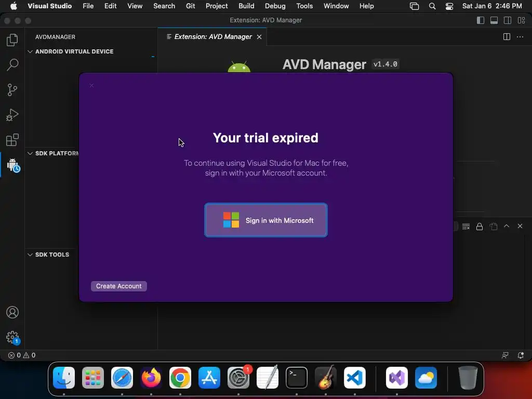Open Spotlight search in menu bar
This screenshot has height=399, width=532.
432,6
